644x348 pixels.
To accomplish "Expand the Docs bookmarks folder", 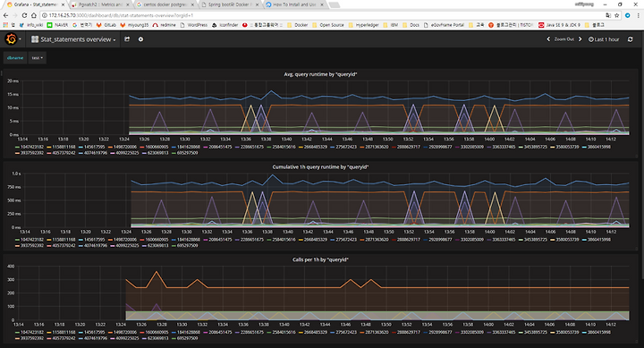I will click(411, 25).
